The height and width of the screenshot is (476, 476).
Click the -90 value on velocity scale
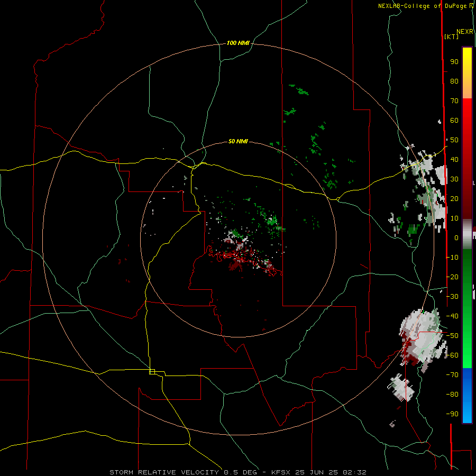[452, 414]
